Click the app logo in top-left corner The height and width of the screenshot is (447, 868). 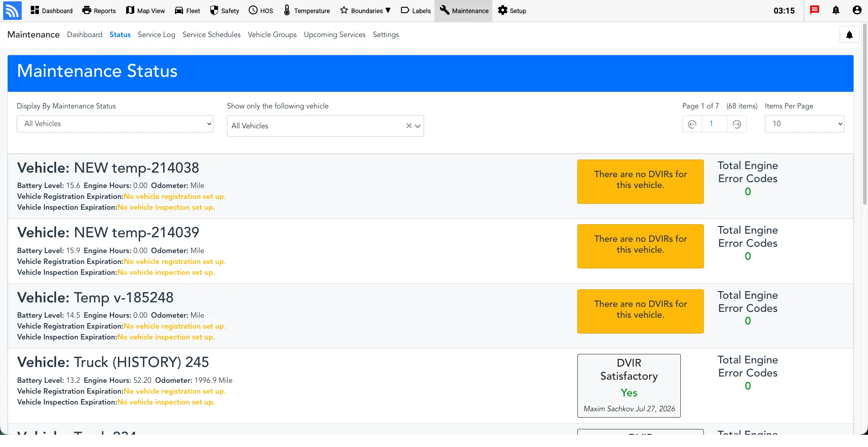pyautogui.click(x=12, y=10)
